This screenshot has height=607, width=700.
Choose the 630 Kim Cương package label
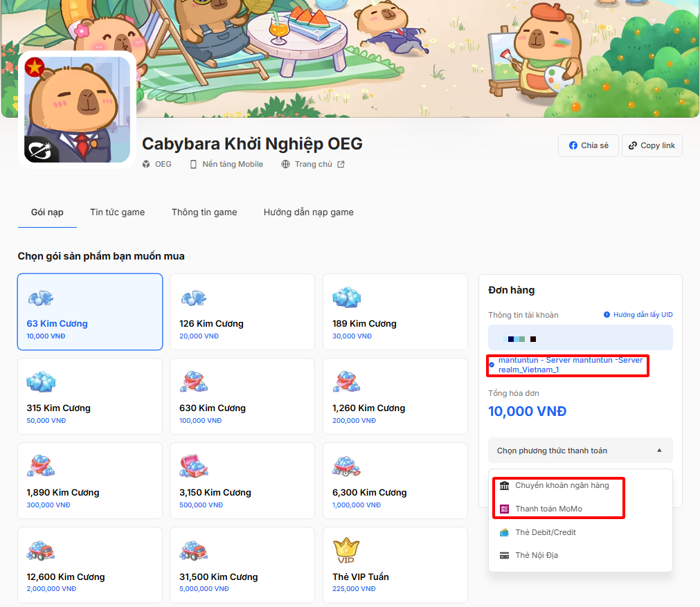click(x=213, y=408)
